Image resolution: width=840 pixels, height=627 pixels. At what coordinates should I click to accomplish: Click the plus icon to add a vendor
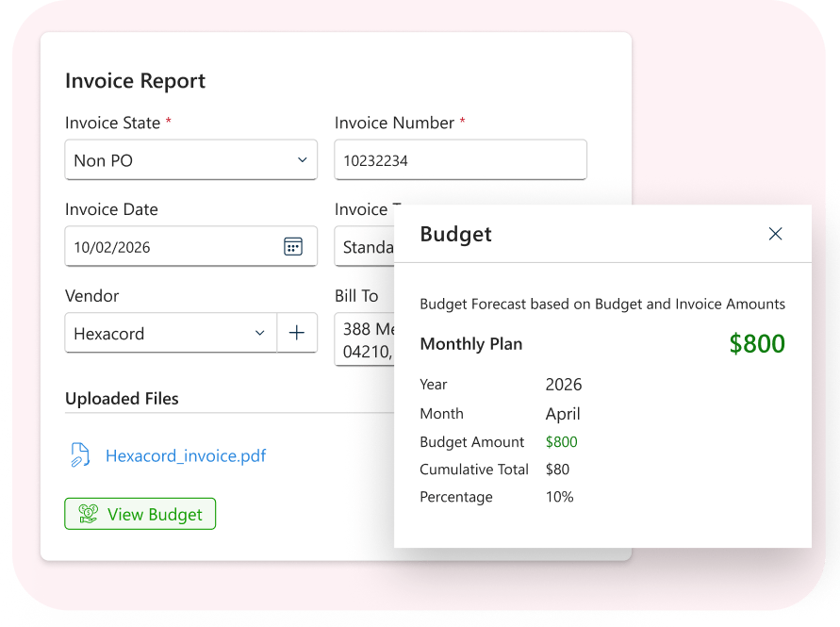[x=297, y=333]
